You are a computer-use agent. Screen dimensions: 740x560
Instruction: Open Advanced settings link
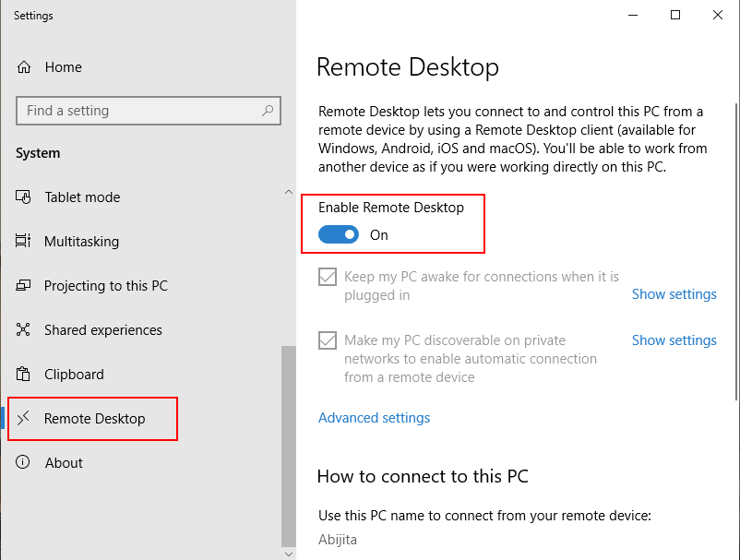(x=374, y=418)
